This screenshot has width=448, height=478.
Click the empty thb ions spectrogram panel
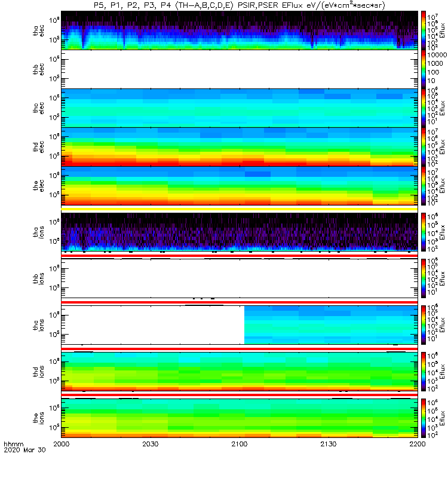pyautogui.click(x=240, y=278)
